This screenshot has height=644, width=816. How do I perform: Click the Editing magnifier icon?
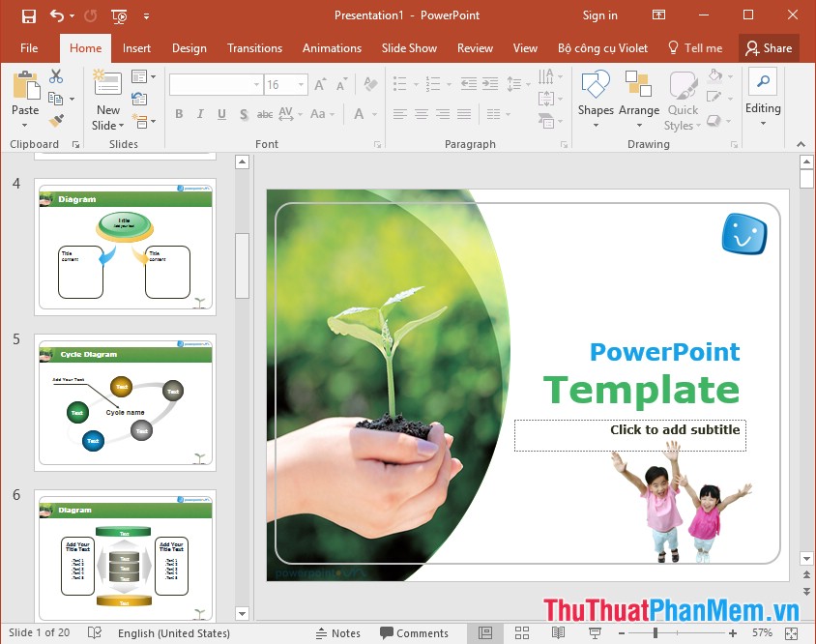pyautogui.click(x=763, y=82)
